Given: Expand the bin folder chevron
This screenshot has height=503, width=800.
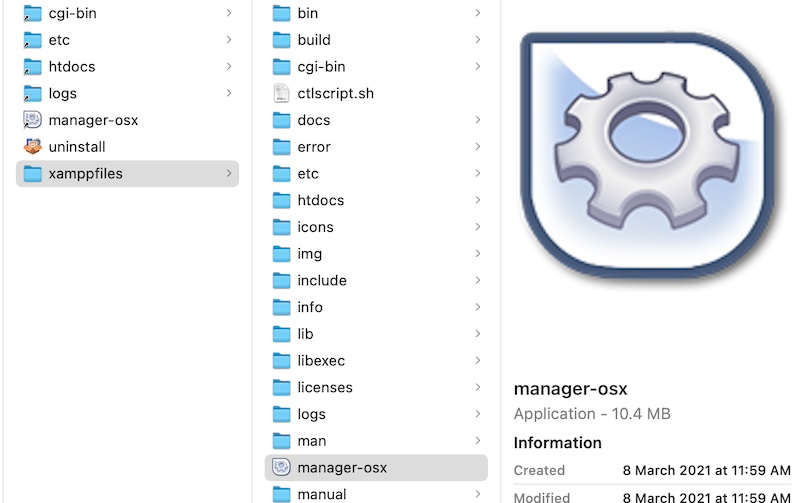Looking at the screenshot, I should point(478,13).
